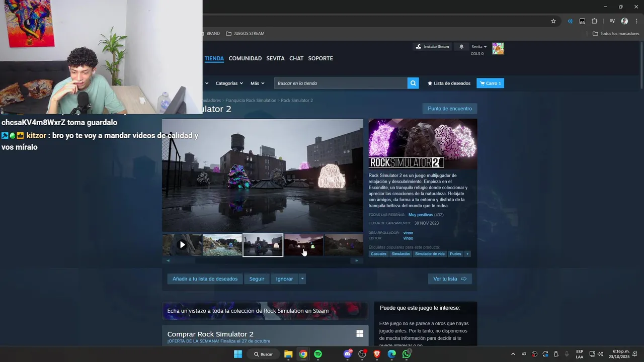Open Discord from the taskbar
This screenshot has width=644, height=362.
347,354
